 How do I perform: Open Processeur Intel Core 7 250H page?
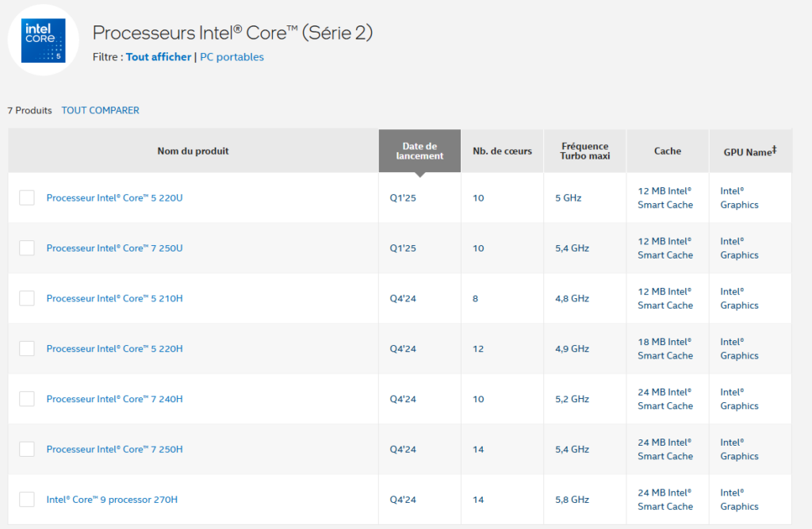point(114,449)
